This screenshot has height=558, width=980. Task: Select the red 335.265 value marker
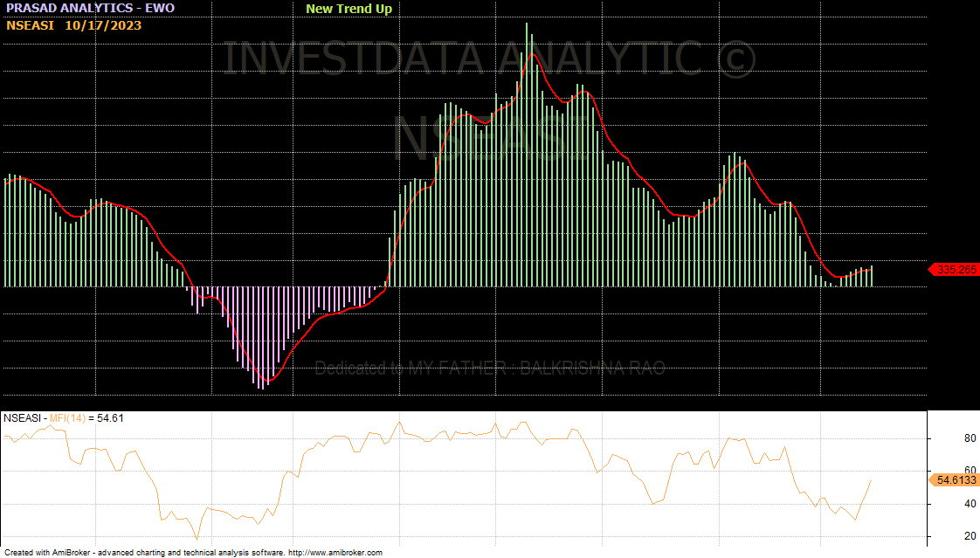[x=955, y=270]
